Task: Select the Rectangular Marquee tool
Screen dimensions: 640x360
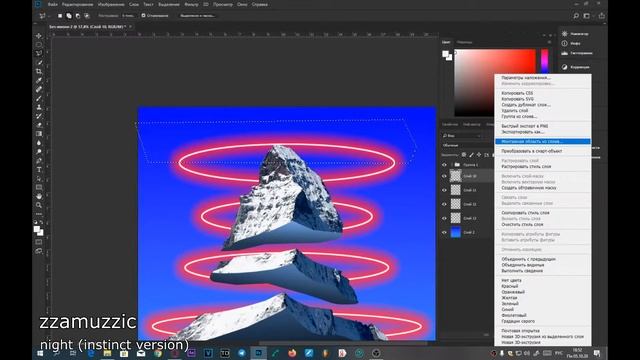Action: point(39,44)
